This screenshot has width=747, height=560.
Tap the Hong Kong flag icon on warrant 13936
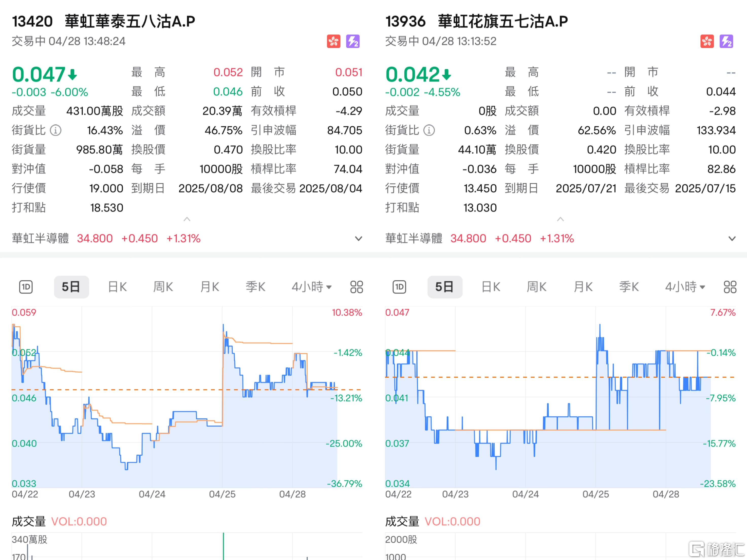[707, 42]
